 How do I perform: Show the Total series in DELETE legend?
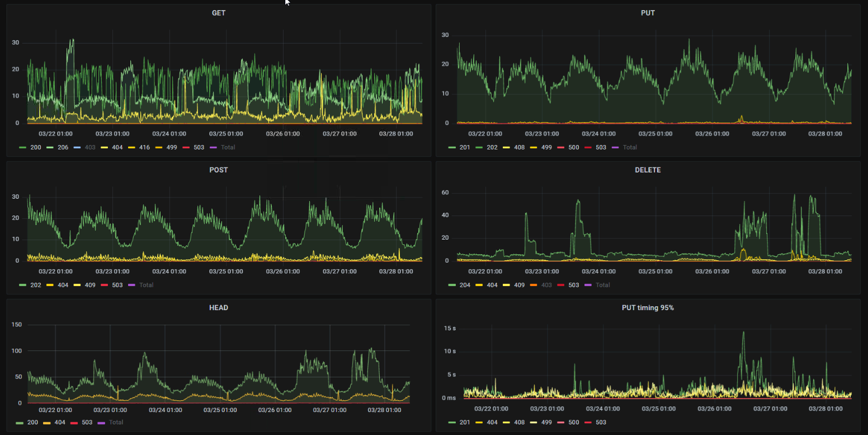click(x=603, y=285)
